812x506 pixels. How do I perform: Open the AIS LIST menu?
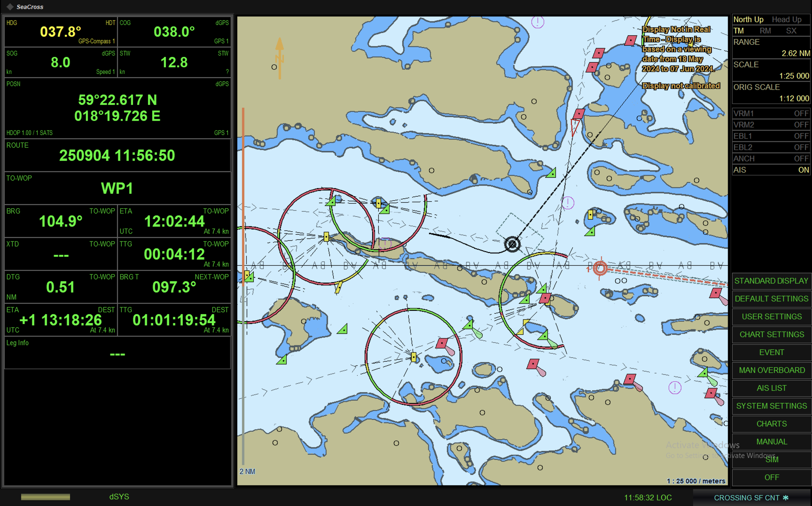(x=771, y=388)
